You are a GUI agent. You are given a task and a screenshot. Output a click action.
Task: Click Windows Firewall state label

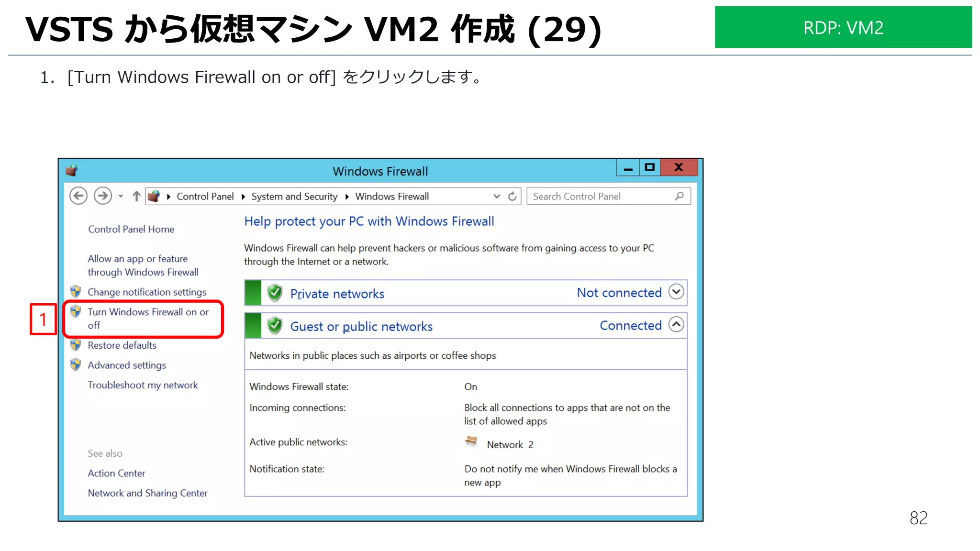tap(299, 387)
